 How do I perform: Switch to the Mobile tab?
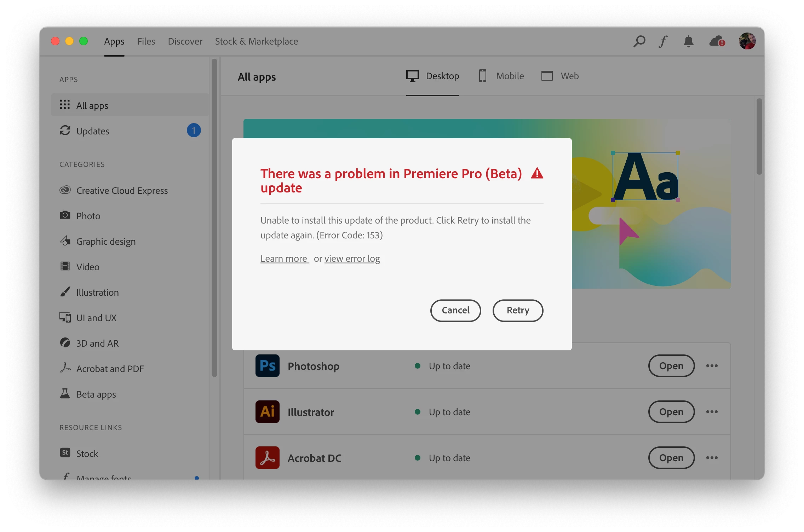(501, 76)
